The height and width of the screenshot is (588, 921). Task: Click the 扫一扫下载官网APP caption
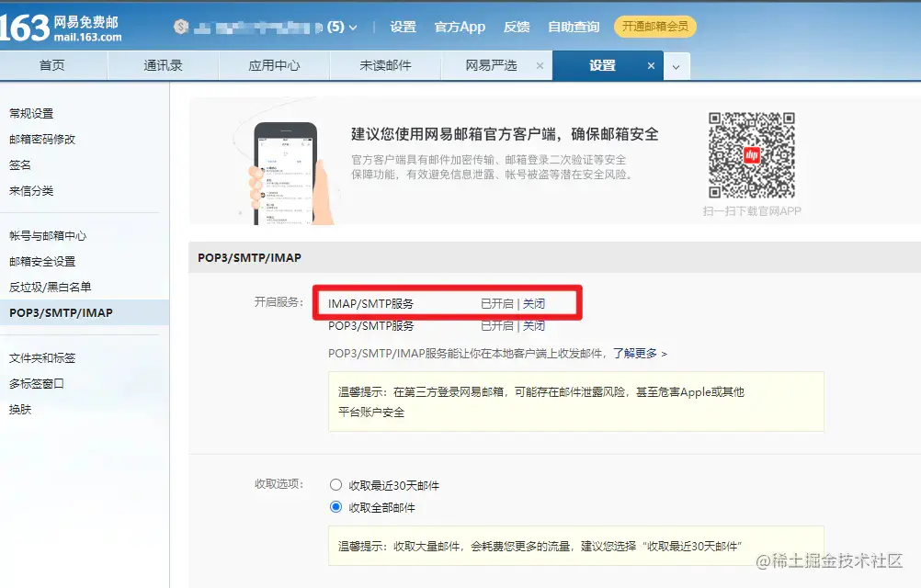(x=752, y=211)
